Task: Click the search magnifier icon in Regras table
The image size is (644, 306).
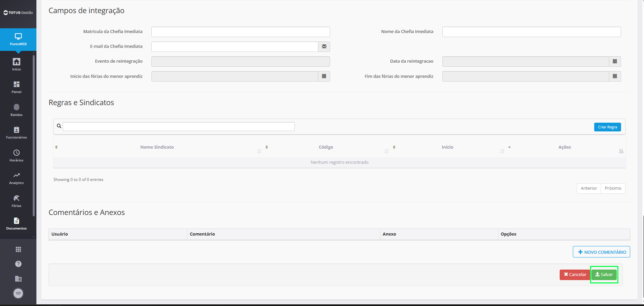Action: pyautogui.click(x=59, y=126)
